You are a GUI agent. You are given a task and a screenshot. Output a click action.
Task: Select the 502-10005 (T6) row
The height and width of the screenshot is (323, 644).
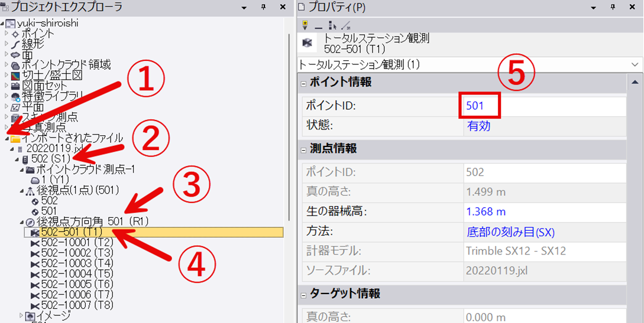point(77,284)
